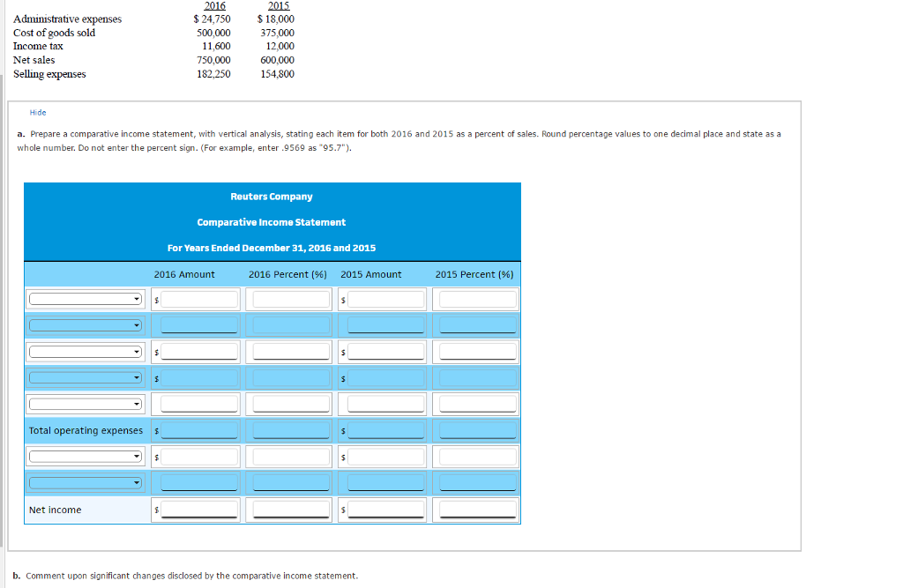Viewport: 903px width, 588px height.
Task: Click the Hide link
Action: pyautogui.click(x=36, y=112)
